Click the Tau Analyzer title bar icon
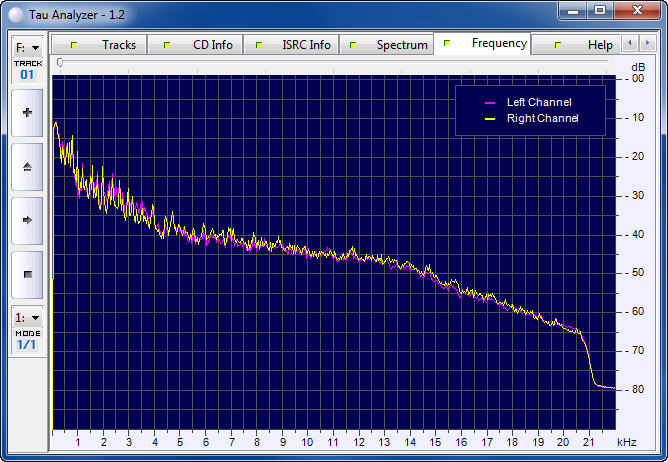The height and width of the screenshot is (462, 668). click(16, 12)
